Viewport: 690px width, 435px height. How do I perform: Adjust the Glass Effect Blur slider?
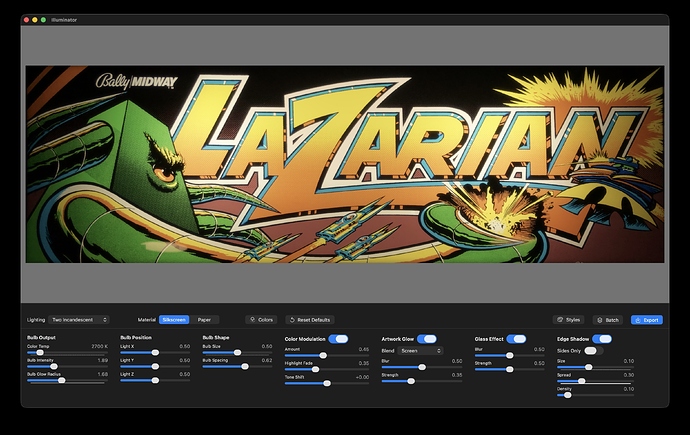coord(510,355)
